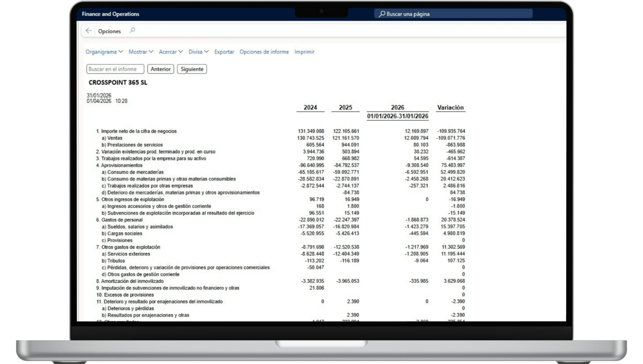Click Exportar in the report toolbar
Screen dimensions: 643x364
(x=224, y=52)
